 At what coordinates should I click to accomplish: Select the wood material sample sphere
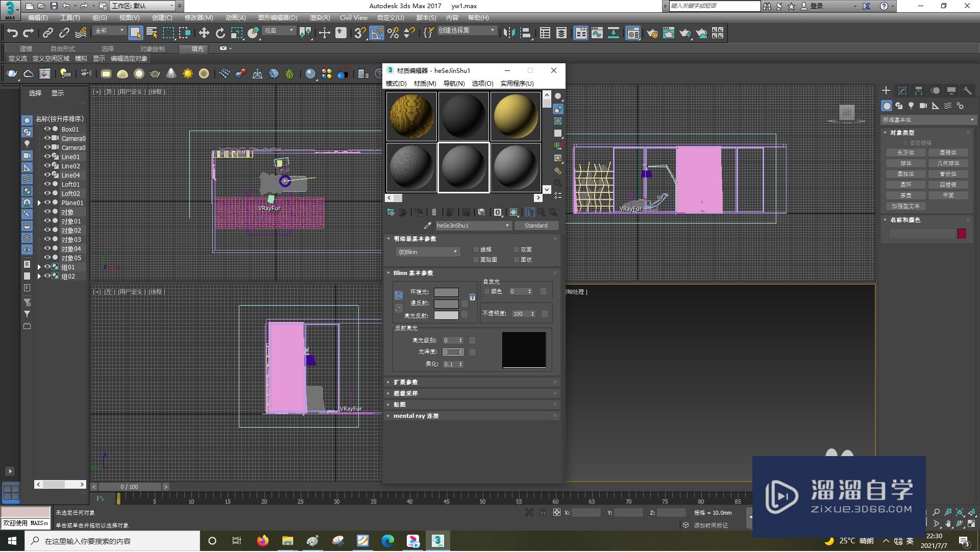coord(411,116)
